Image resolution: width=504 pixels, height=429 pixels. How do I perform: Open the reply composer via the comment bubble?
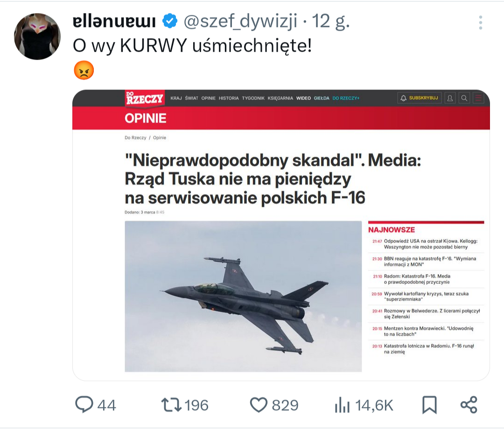coord(84,405)
